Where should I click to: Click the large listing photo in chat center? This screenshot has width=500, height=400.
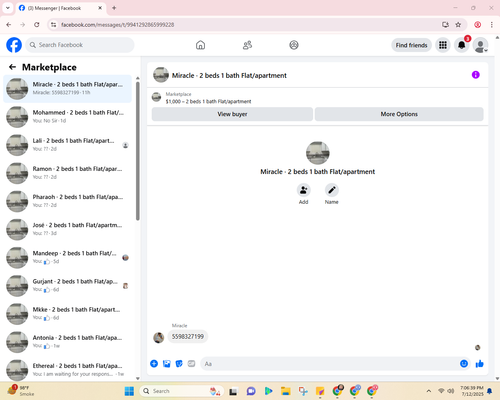coord(318,153)
